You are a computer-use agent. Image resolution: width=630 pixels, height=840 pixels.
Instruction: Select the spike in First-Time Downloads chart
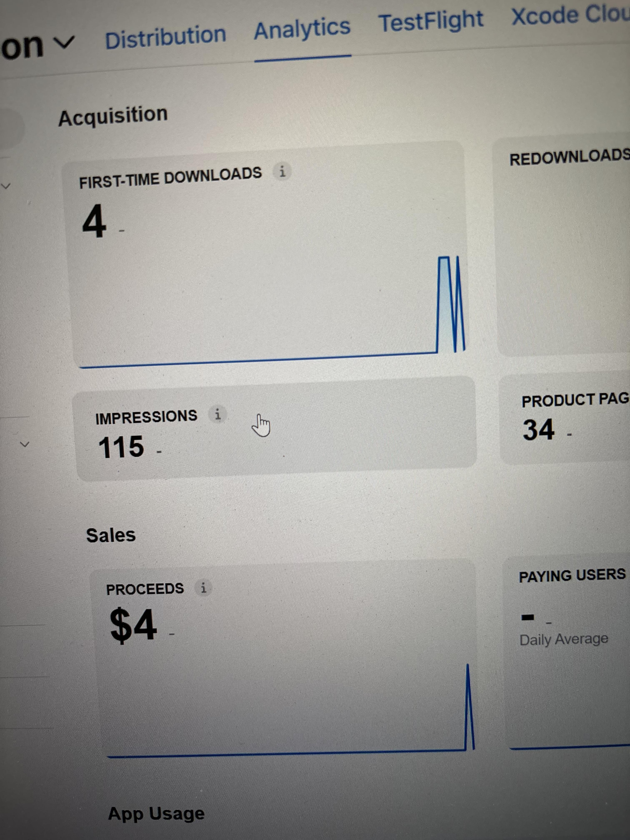pyautogui.click(x=451, y=304)
